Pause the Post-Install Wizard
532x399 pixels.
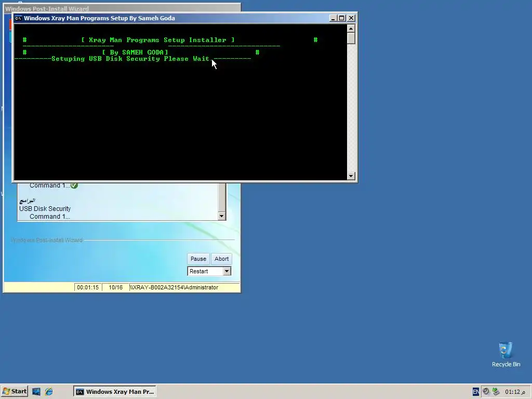click(x=198, y=259)
